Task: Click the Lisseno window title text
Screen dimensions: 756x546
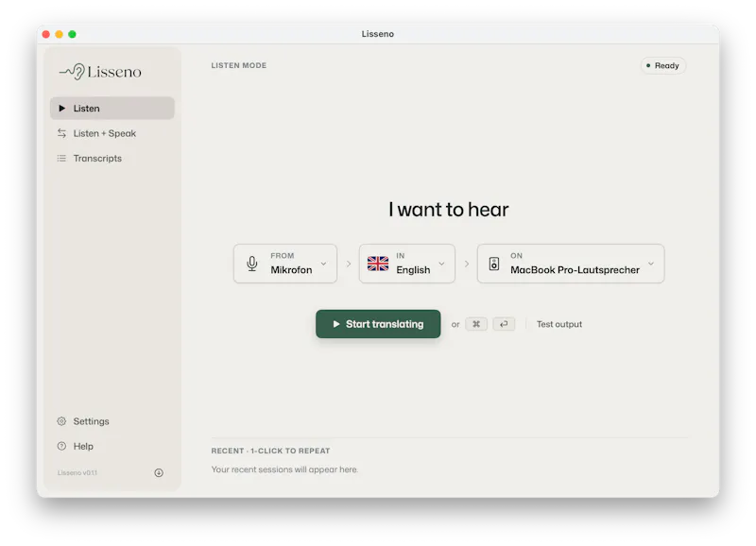Action: pyautogui.click(x=378, y=34)
